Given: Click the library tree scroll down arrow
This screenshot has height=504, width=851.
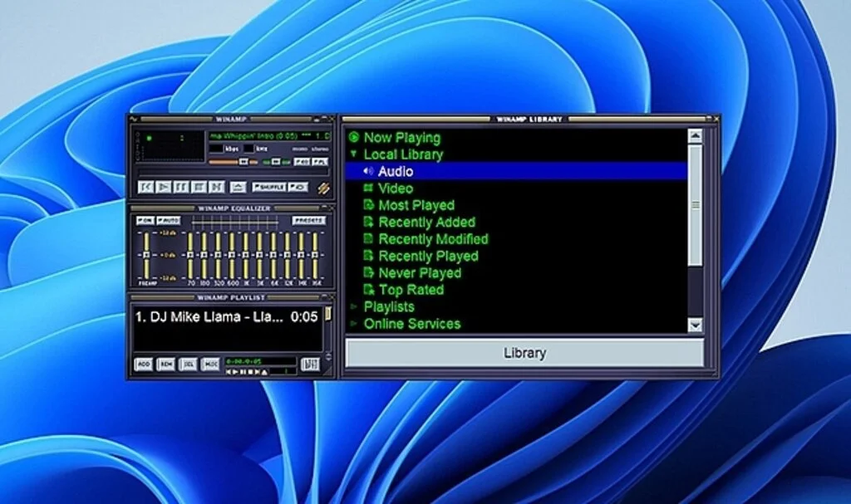Looking at the screenshot, I should (x=695, y=325).
